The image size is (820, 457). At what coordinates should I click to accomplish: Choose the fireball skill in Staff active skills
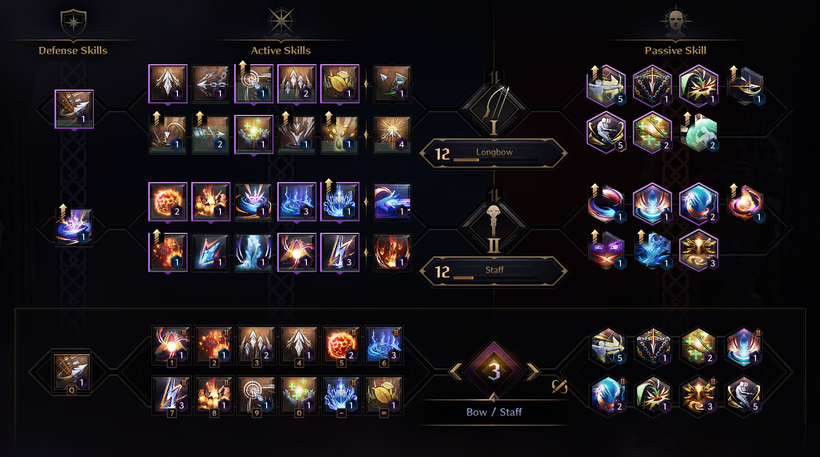click(168, 201)
